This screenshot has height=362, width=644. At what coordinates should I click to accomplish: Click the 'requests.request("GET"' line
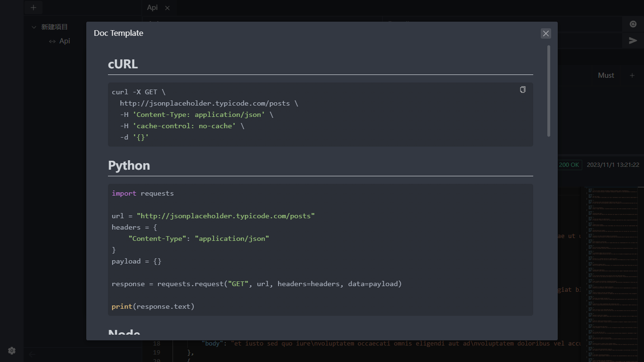(257, 284)
